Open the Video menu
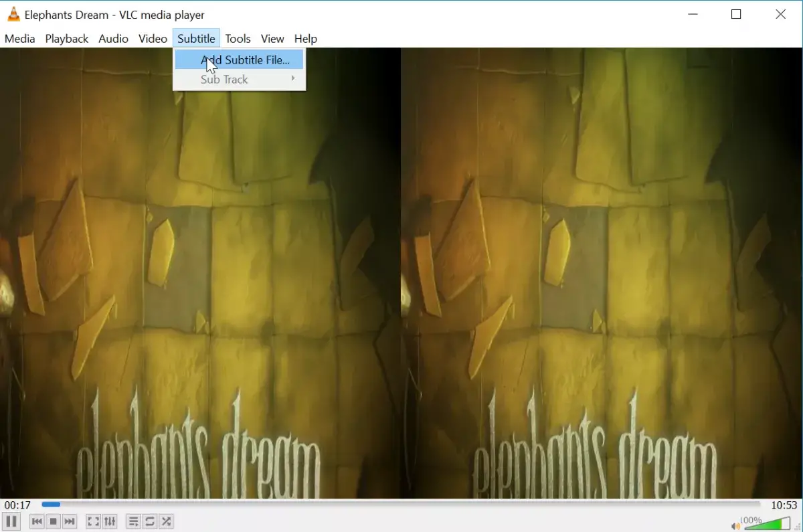Screen dimensions: 803x532 153,39
